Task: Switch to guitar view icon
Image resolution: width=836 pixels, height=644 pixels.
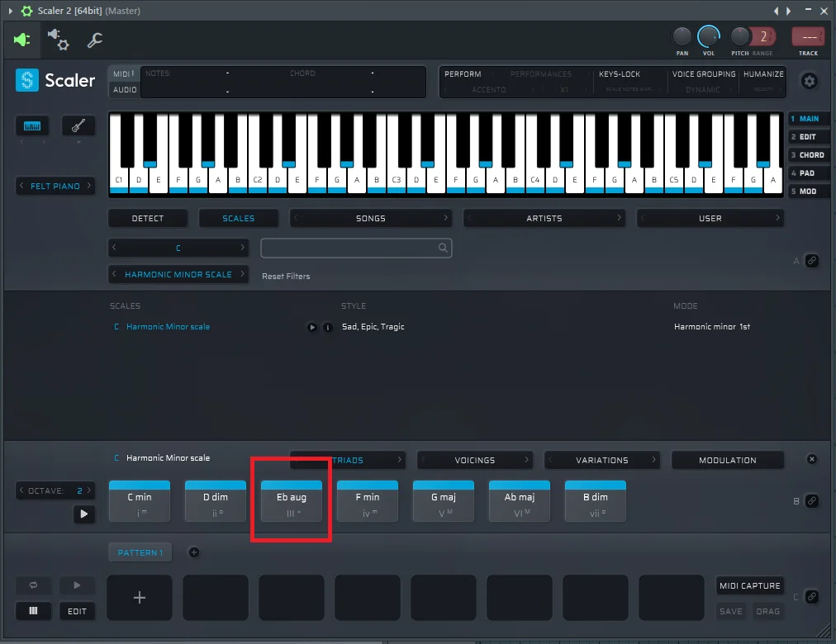Action: point(78,125)
